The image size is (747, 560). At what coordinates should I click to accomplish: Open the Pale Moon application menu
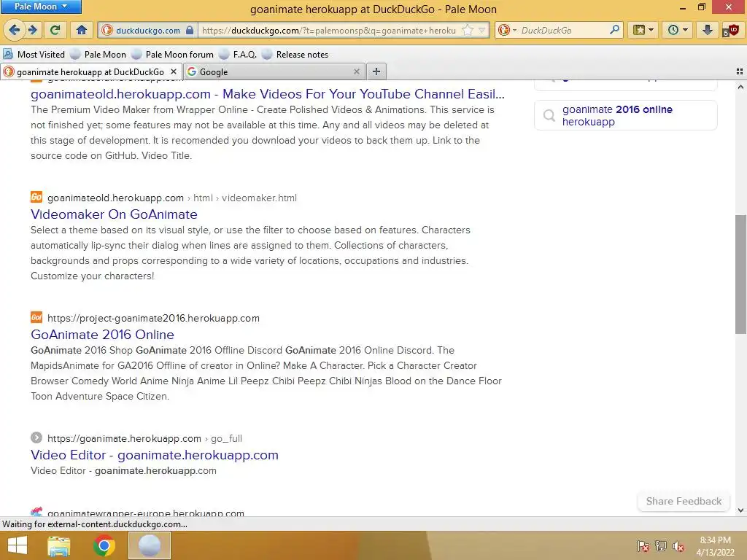click(x=41, y=7)
